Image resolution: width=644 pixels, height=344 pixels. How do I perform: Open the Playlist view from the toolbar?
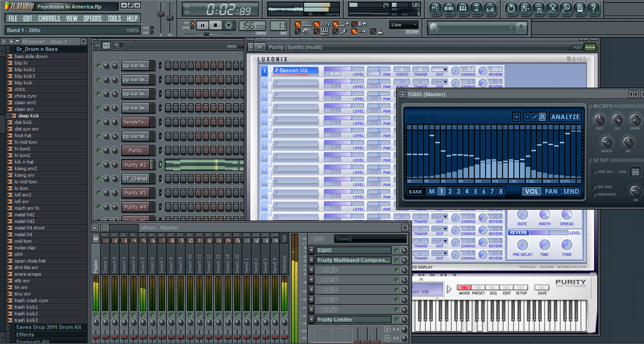(435, 8)
